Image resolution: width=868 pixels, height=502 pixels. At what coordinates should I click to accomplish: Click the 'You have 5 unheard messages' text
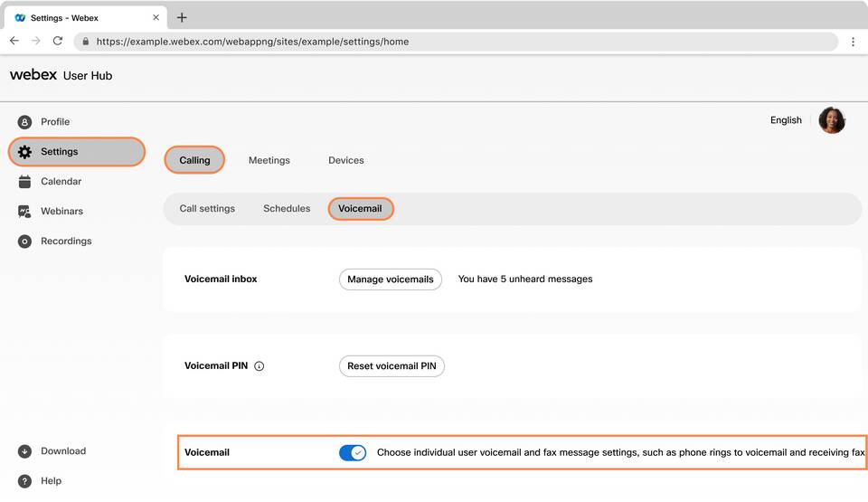pyautogui.click(x=524, y=279)
